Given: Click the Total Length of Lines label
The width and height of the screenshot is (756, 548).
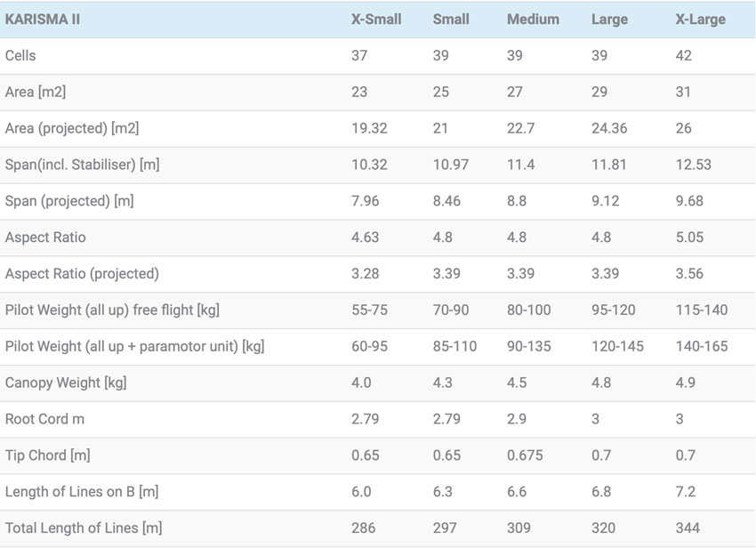Looking at the screenshot, I should pos(84,528).
